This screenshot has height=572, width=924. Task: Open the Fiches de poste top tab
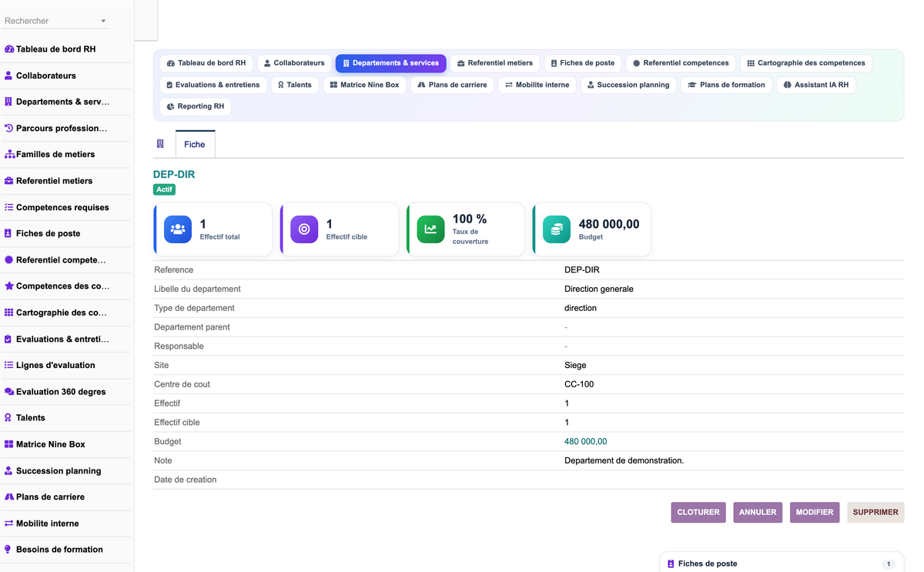(582, 63)
